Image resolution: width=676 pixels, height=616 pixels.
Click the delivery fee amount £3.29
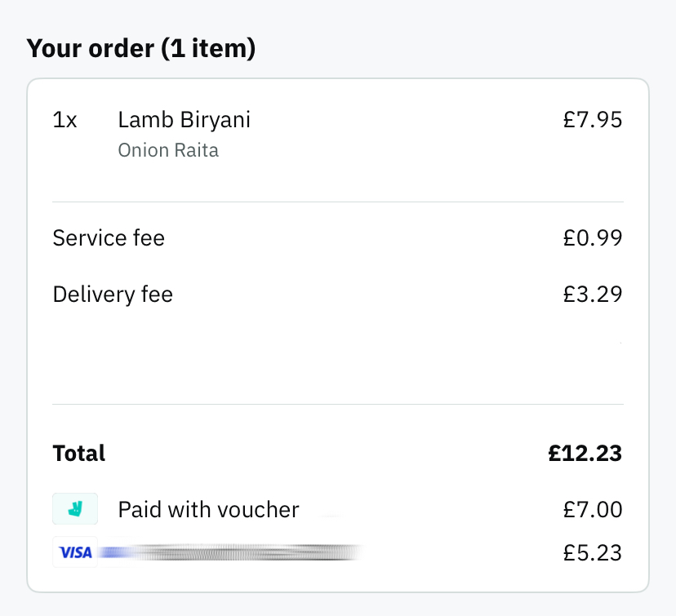pyautogui.click(x=593, y=295)
